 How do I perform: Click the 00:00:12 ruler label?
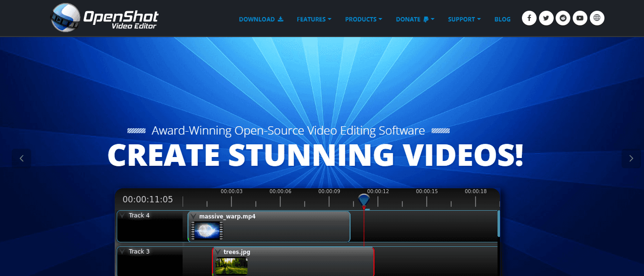pyautogui.click(x=378, y=192)
